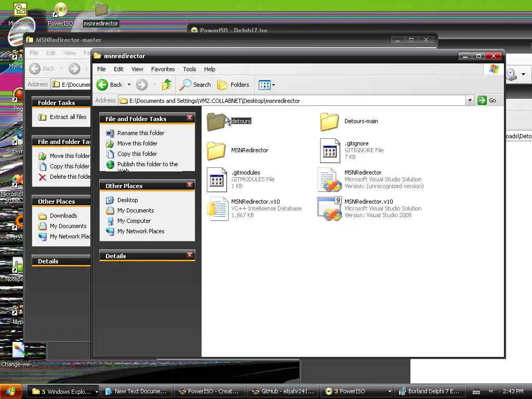
Task: Select the Detours-main folder icon
Action: (329, 122)
